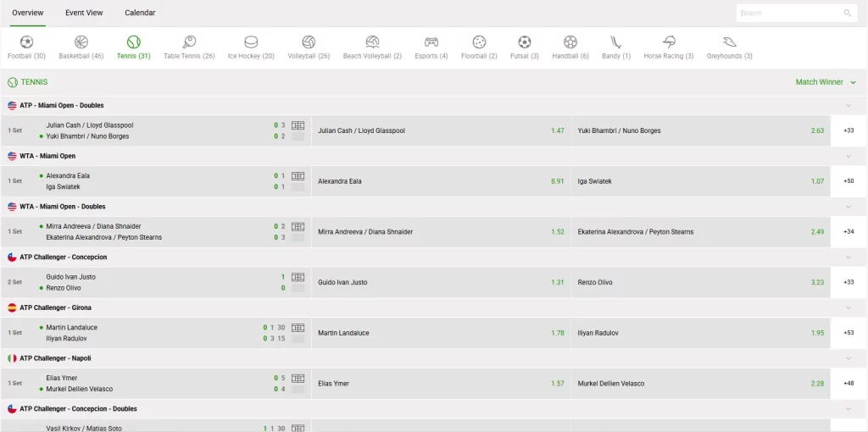This screenshot has width=868, height=432.
Task: Select the Futsal sport icon
Action: 524,42
